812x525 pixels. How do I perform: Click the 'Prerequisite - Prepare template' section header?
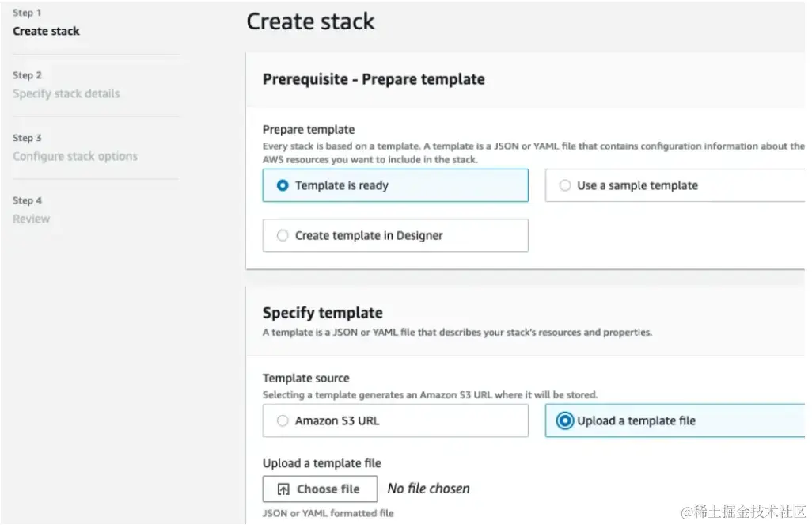coord(374,79)
